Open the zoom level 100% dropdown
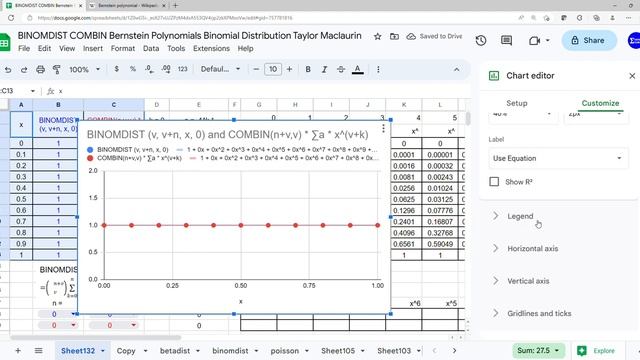 (x=84, y=70)
